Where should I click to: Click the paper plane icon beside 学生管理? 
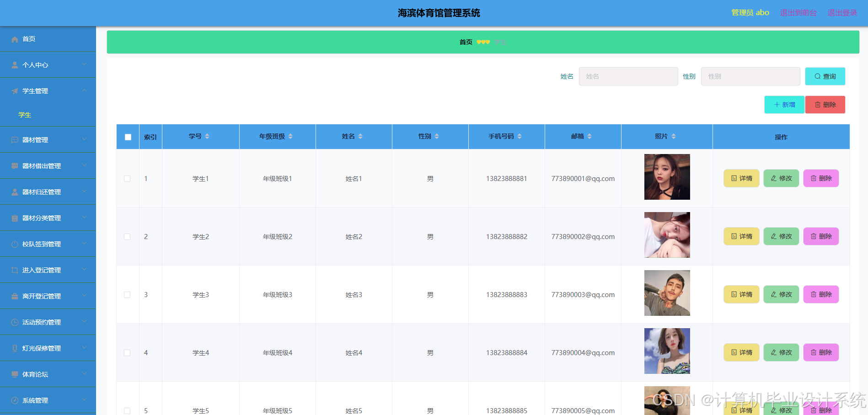15,91
